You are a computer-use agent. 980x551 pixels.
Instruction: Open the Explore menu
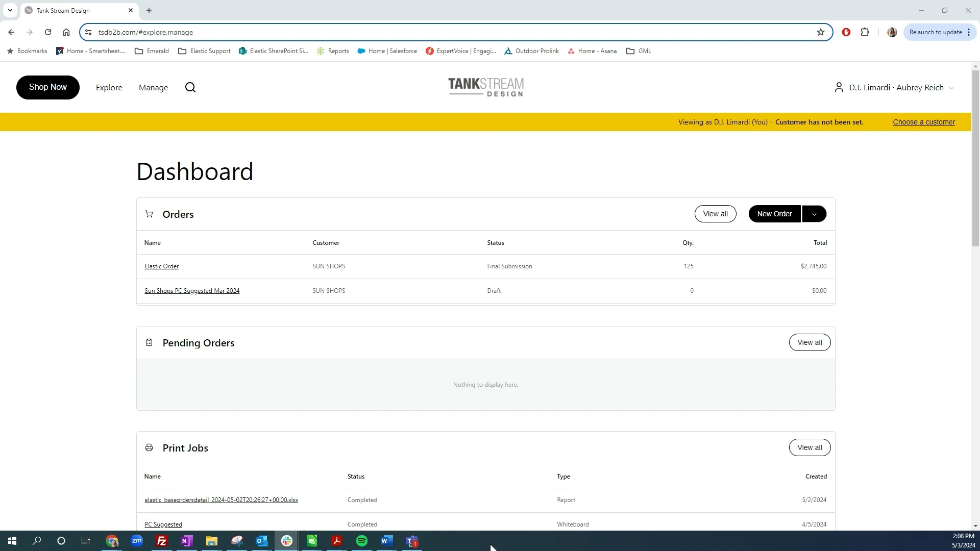tap(109, 88)
